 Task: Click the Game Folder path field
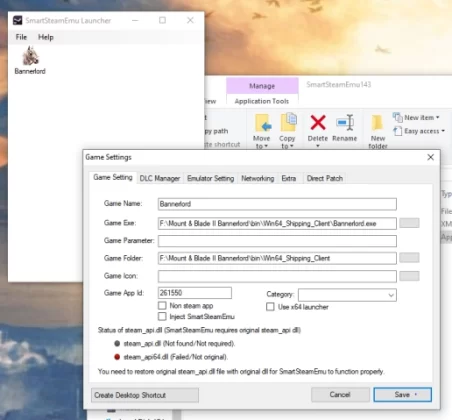coord(277,258)
